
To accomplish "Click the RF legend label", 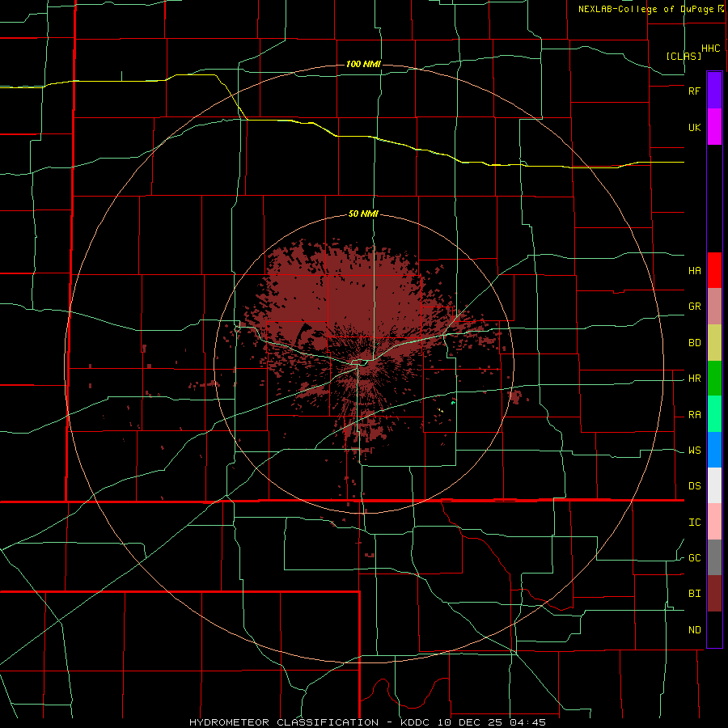I will click(694, 91).
